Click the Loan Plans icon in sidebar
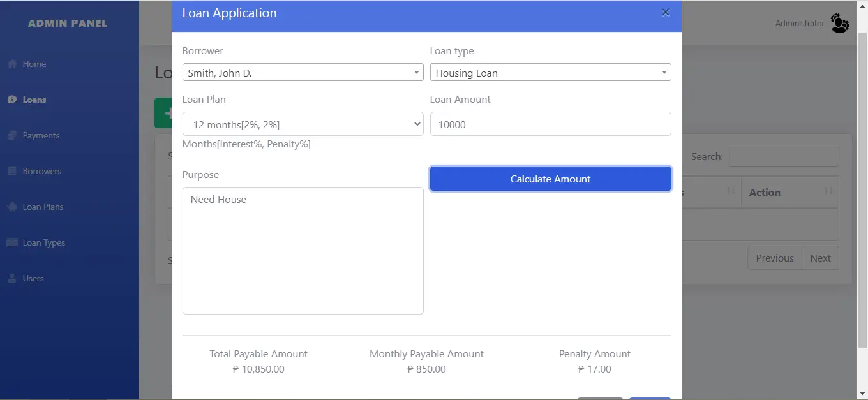The height and width of the screenshot is (400, 868). 11,207
